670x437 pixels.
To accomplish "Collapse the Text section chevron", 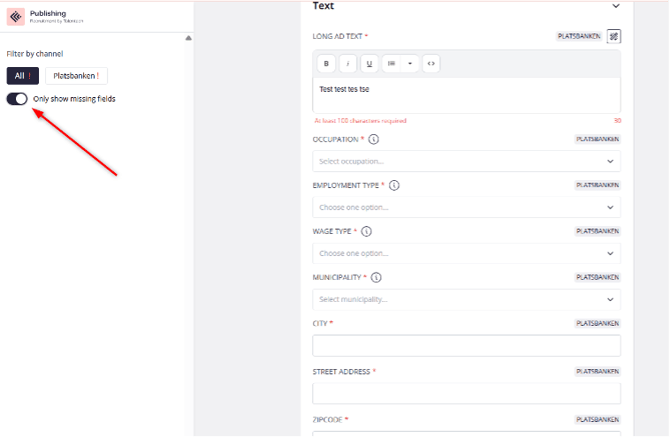I will coord(615,6).
